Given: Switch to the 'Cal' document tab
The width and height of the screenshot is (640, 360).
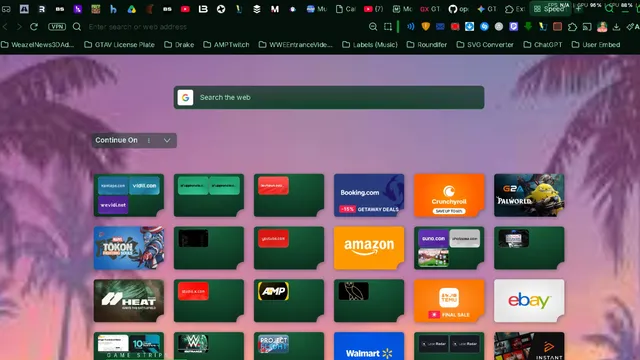Looking at the screenshot, I should 345,9.
